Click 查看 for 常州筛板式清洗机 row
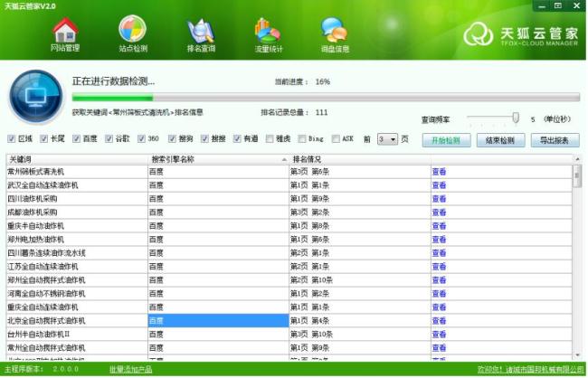Screen dimensions: 588x378 [439, 172]
